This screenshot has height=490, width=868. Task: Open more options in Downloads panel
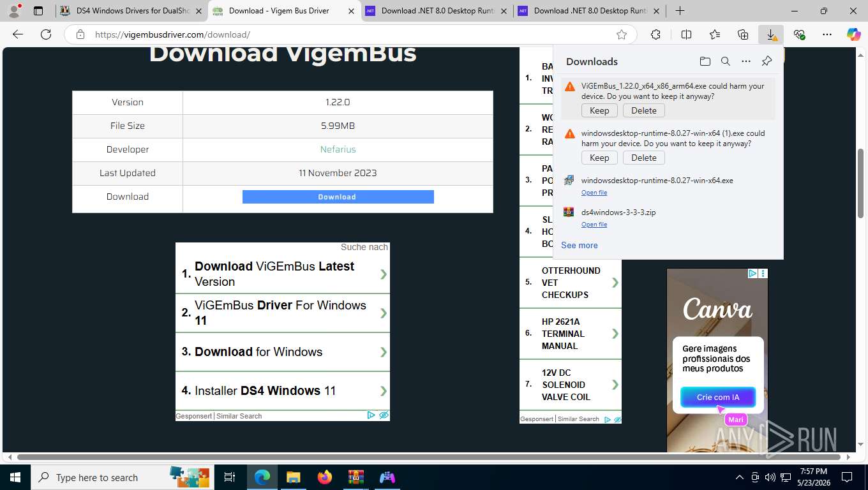pos(746,61)
